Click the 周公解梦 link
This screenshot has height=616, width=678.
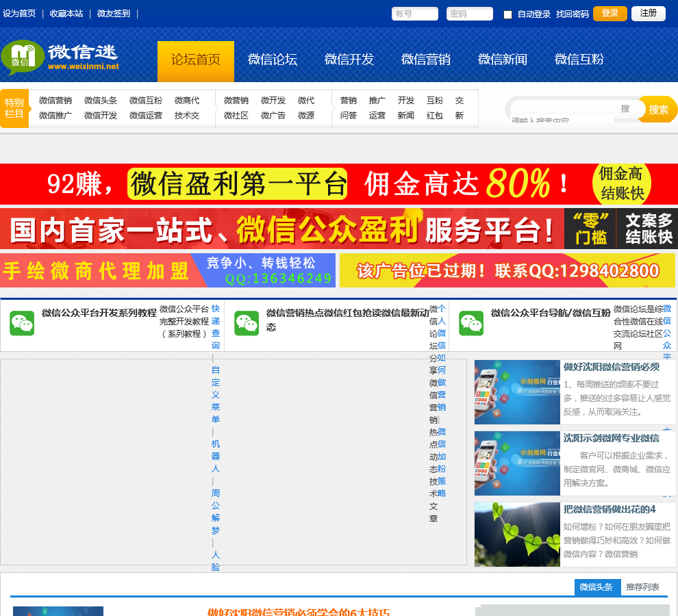click(x=215, y=512)
